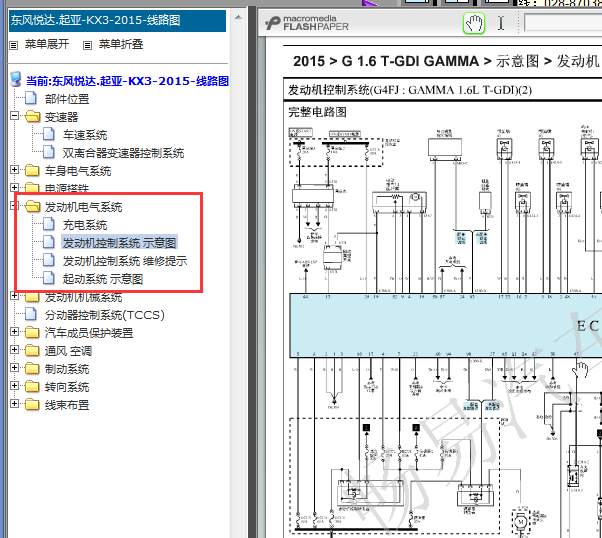Click the diagram title 发动机控制系统(G4FJ : GAMMA 1.6L T-GDI)(2)
This screenshot has height=538, width=602.
pyautogui.click(x=410, y=90)
